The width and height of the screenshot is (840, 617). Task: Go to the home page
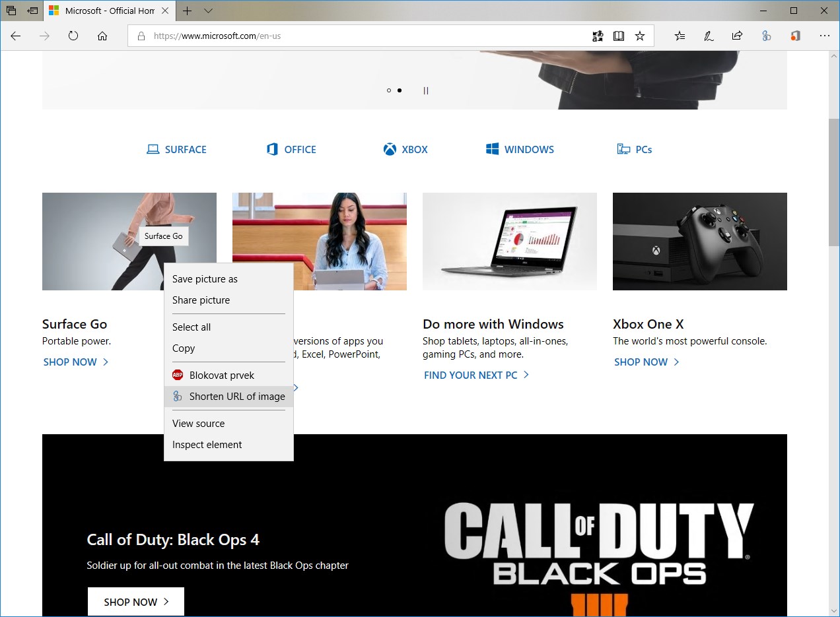[102, 36]
